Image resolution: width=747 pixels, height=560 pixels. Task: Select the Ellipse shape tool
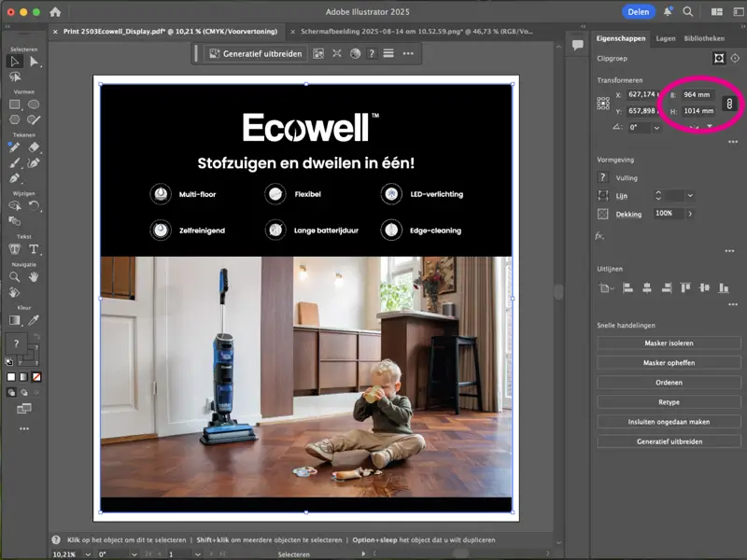click(x=35, y=105)
